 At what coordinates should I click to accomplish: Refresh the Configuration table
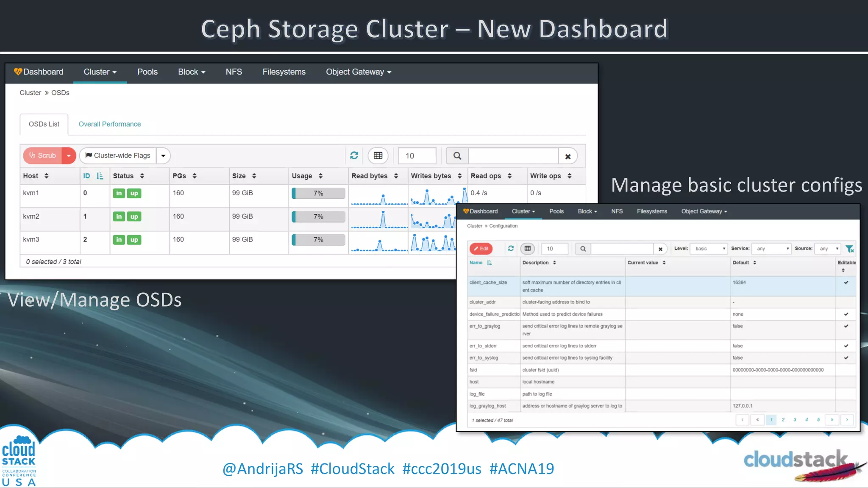511,249
